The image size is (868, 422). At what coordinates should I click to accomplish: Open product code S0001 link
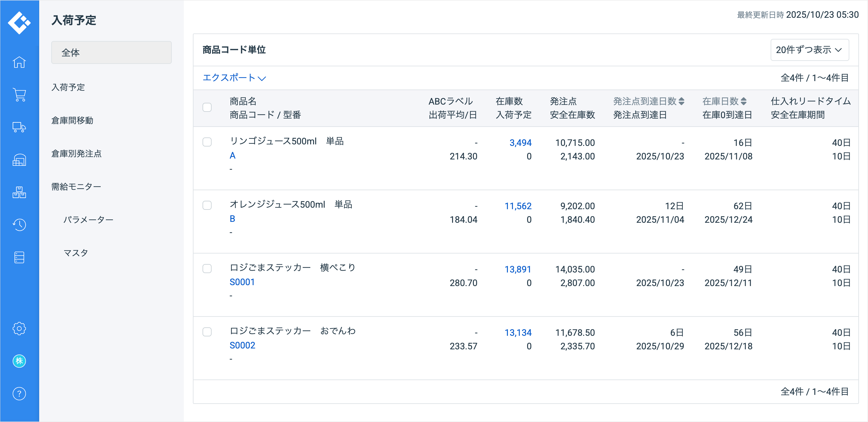coord(242,282)
